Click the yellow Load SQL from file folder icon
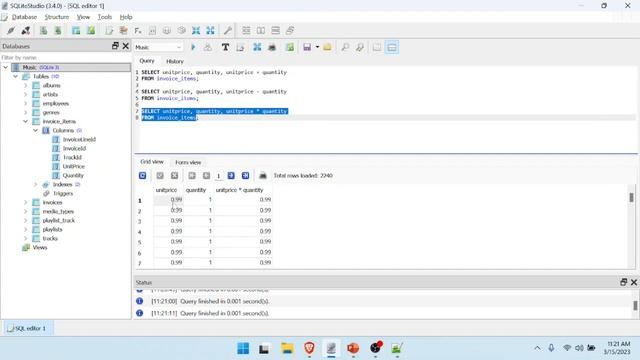This screenshot has width=640, height=360. [x=327, y=47]
